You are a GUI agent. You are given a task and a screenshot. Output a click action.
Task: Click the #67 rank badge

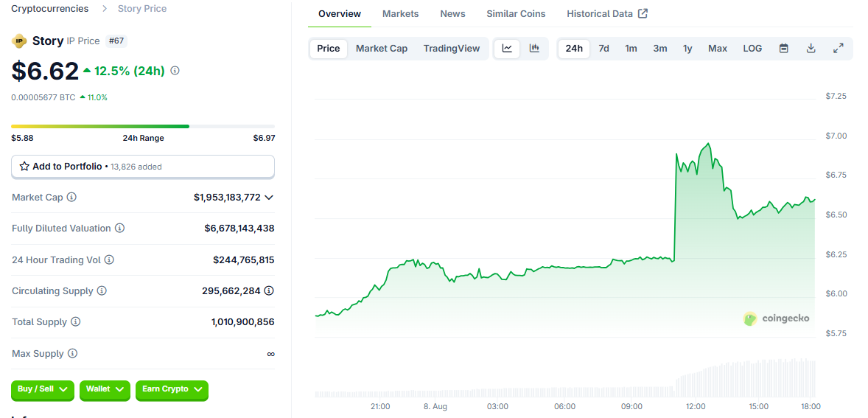pyautogui.click(x=116, y=41)
